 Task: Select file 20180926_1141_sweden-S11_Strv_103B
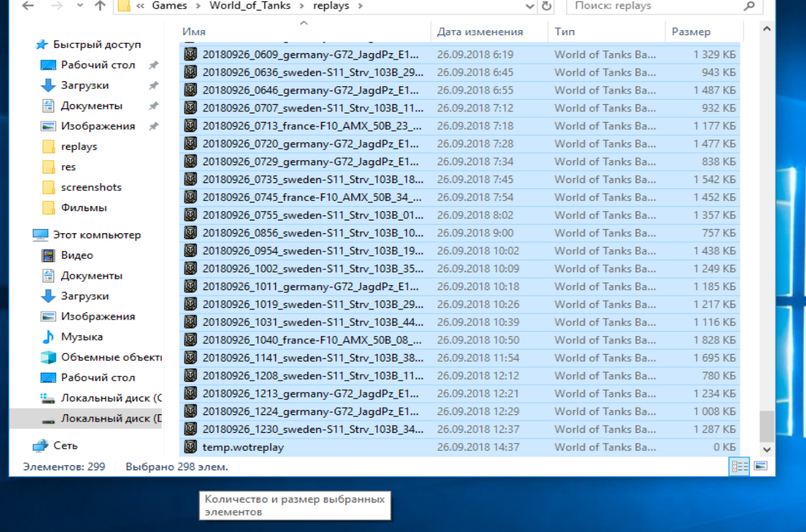click(x=313, y=358)
